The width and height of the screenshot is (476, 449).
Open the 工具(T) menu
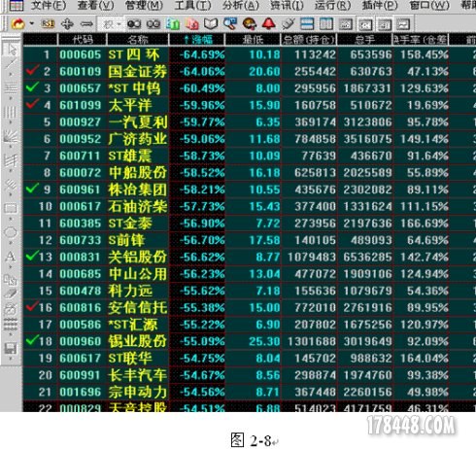(192, 5)
